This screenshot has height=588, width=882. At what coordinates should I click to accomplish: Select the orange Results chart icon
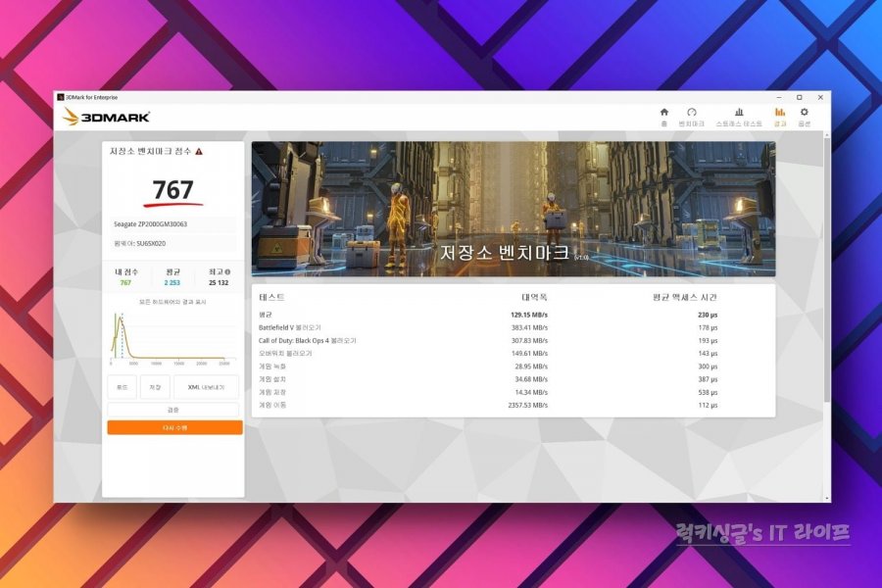(780, 112)
